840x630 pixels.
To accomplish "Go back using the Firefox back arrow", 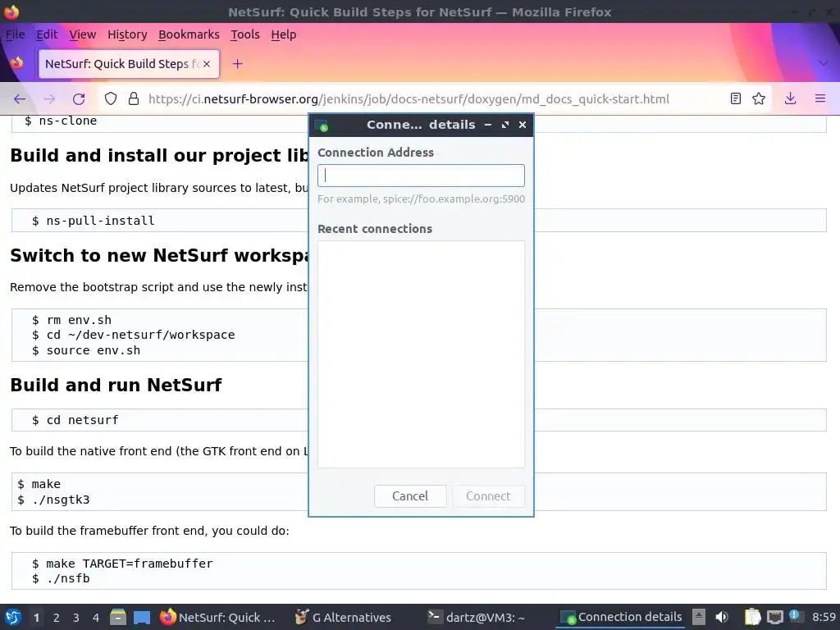I will tap(20, 99).
